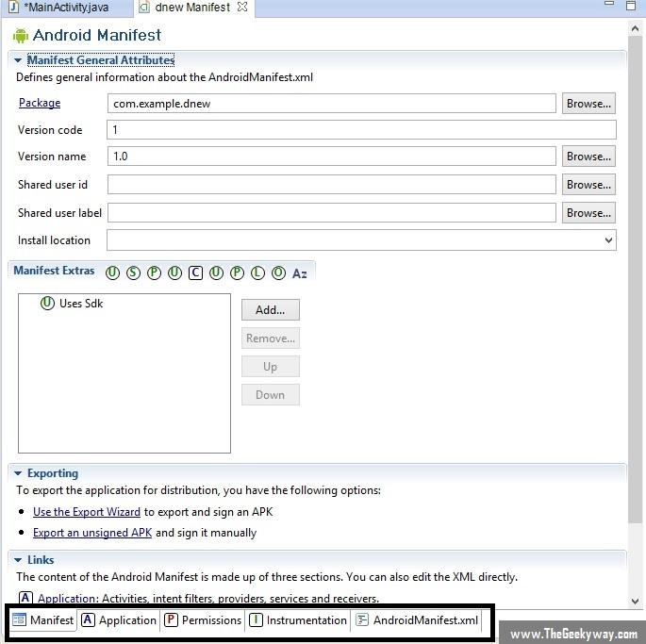This screenshot has width=646, height=644.
Task: Switch to the Permissions bottom tab
Action: coord(203,620)
